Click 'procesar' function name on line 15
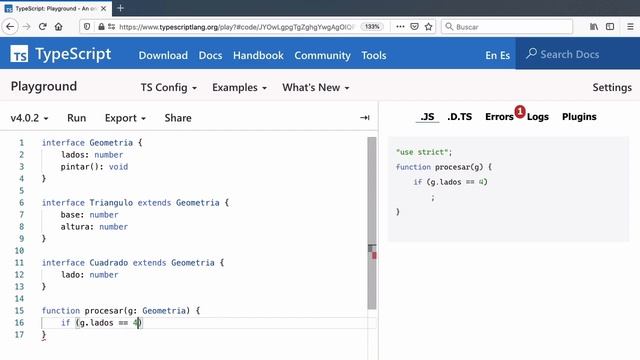Screen dimensions: 640x360 click(x=104, y=311)
